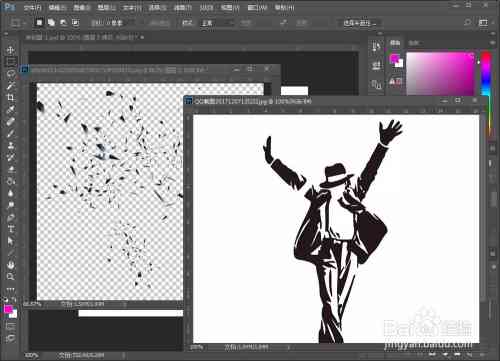Select the Magic Wand tool

(11, 86)
